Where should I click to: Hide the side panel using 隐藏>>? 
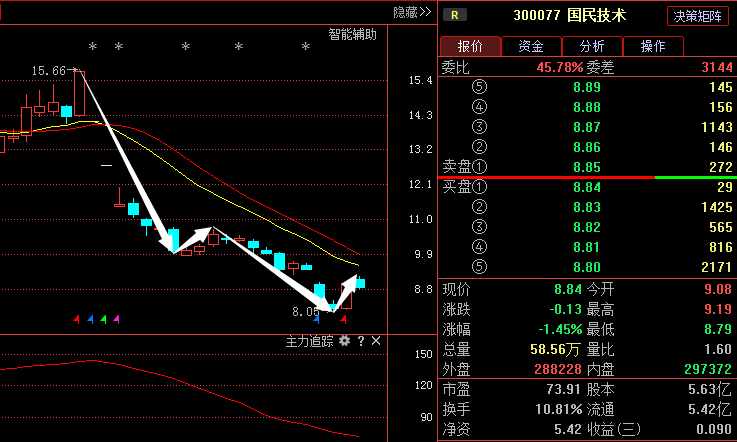[411, 12]
